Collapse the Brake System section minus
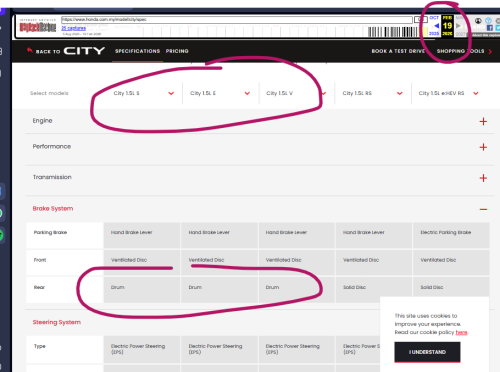This screenshot has height=372, width=500. (483, 209)
